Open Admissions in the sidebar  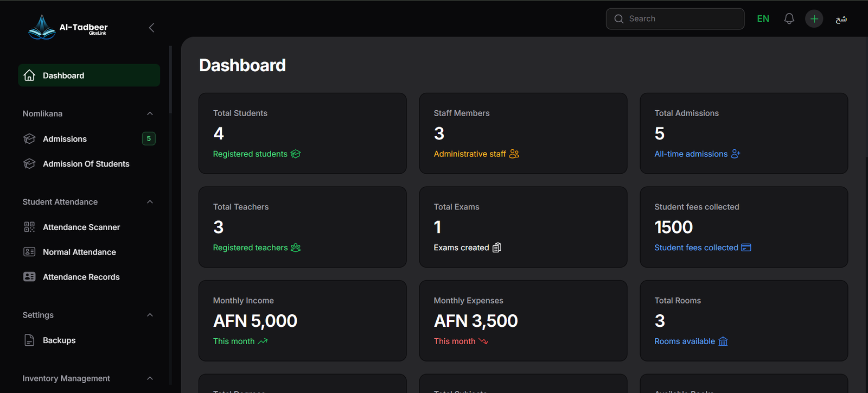(65, 139)
